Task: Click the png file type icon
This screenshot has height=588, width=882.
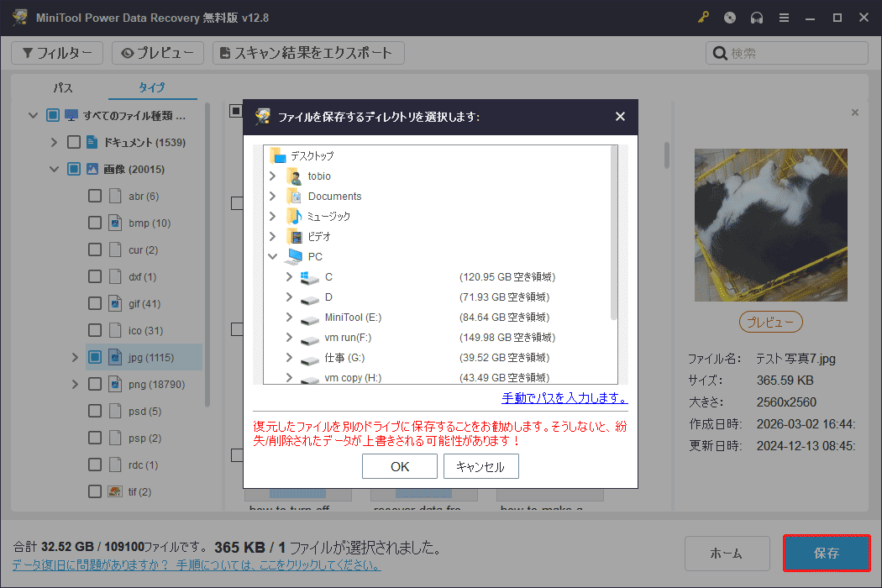Action: coord(115,385)
